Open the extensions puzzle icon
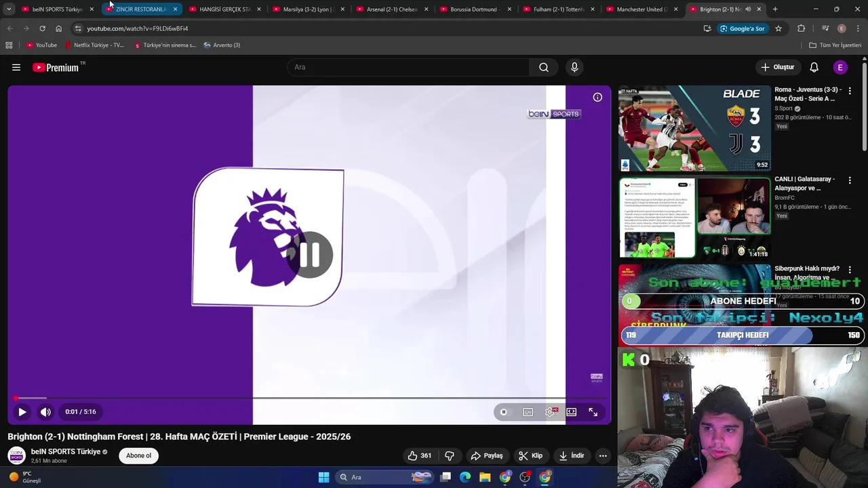 (802, 28)
